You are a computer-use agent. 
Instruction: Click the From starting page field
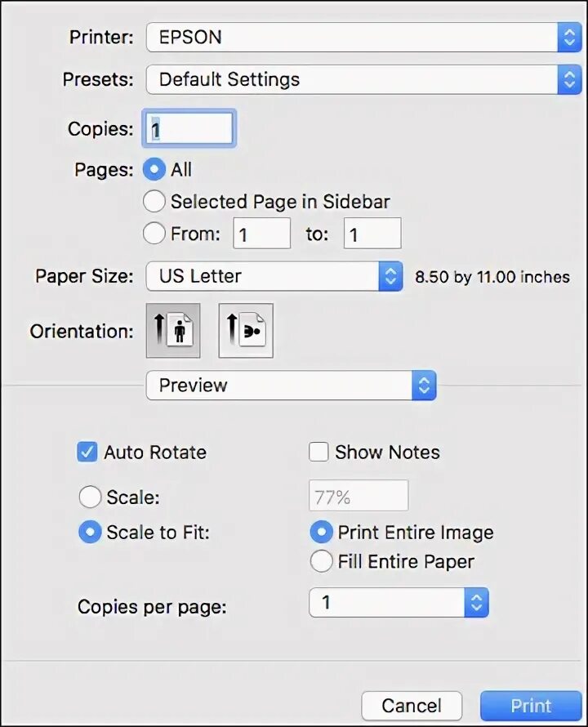[262, 234]
